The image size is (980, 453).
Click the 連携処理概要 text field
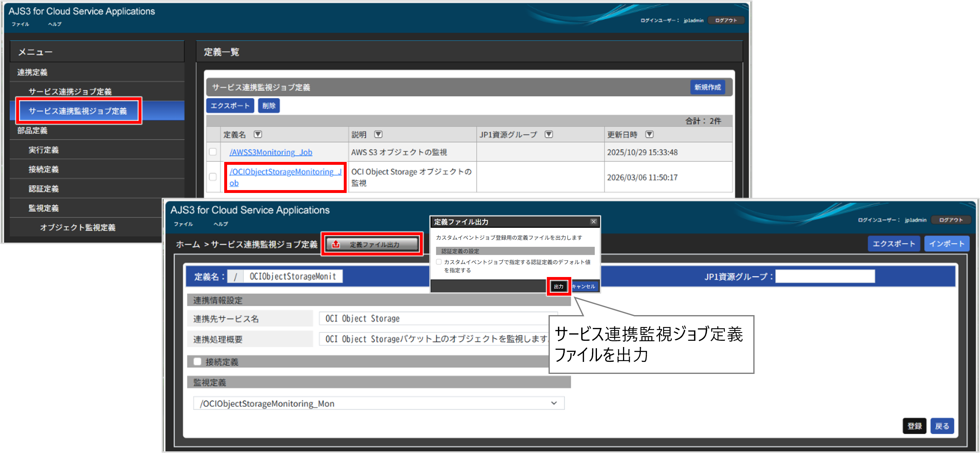pos(434,339)
